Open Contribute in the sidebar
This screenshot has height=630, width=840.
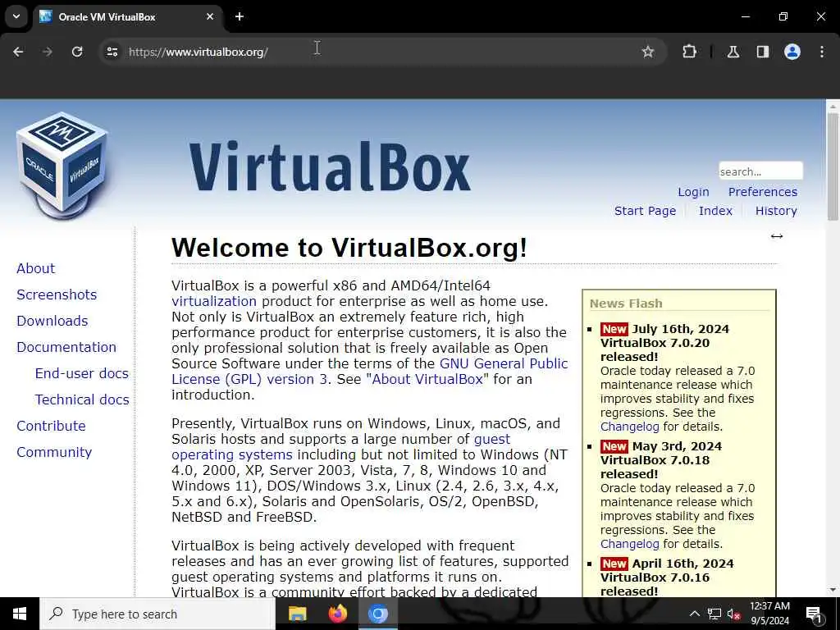51,426
